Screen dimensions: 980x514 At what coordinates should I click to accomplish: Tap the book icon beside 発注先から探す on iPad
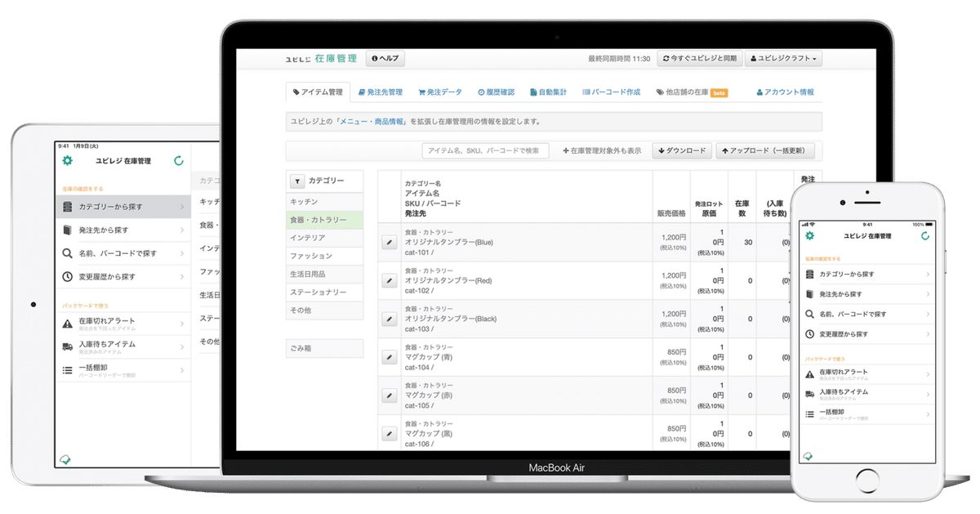point(68,230)
